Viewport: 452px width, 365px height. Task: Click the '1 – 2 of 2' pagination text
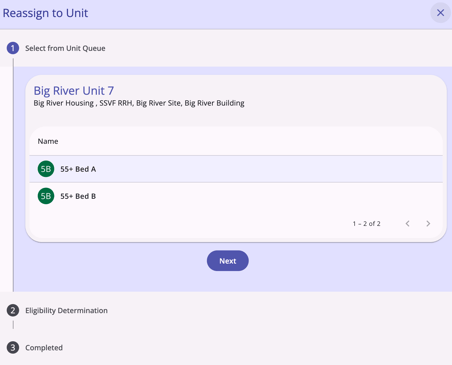pos(367,224)
